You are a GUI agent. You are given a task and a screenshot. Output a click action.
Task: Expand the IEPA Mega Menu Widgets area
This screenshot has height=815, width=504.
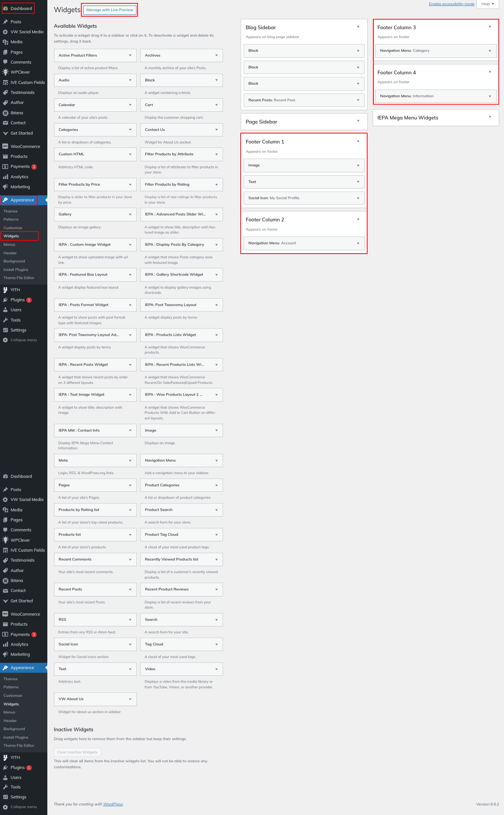490,117
